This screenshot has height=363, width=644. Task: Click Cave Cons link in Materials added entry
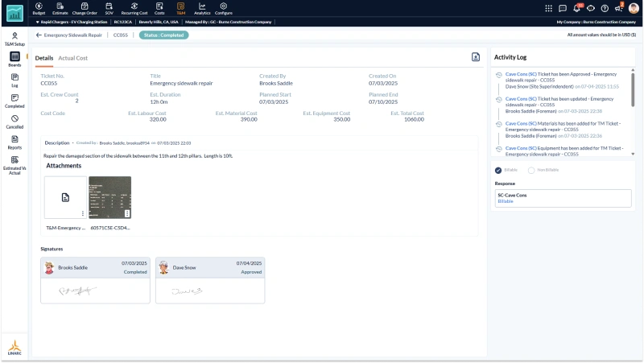coord(521,124)
